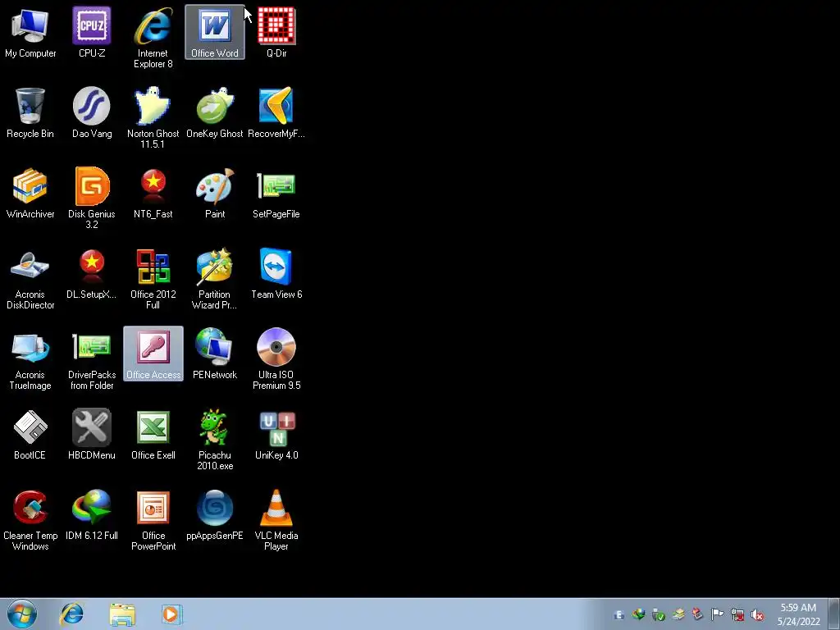Open the Action Center flag icon

[x=717, y=614]
